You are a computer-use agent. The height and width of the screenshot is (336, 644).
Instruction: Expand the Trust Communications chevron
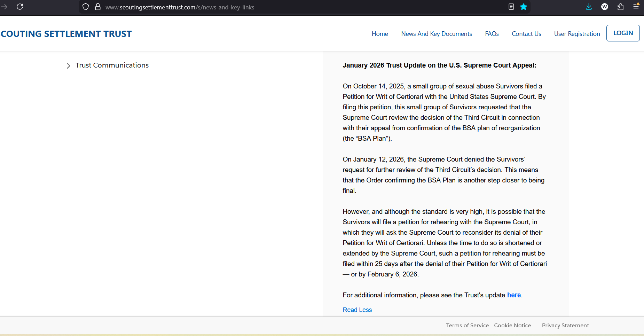69,65
